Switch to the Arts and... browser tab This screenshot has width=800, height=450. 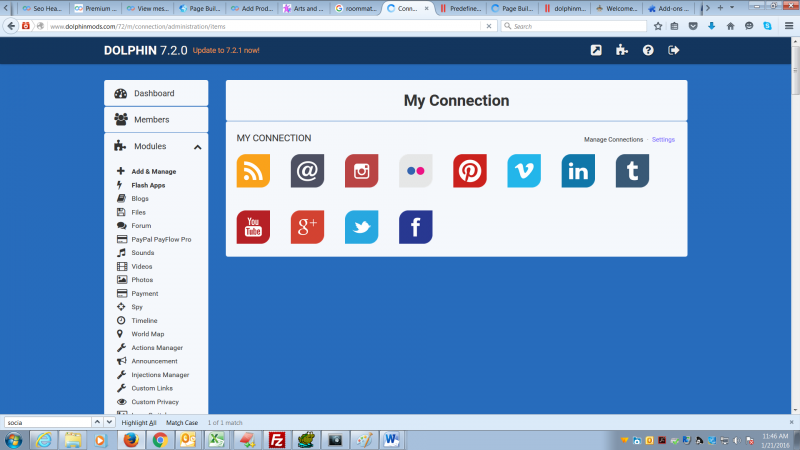[305, 8]
